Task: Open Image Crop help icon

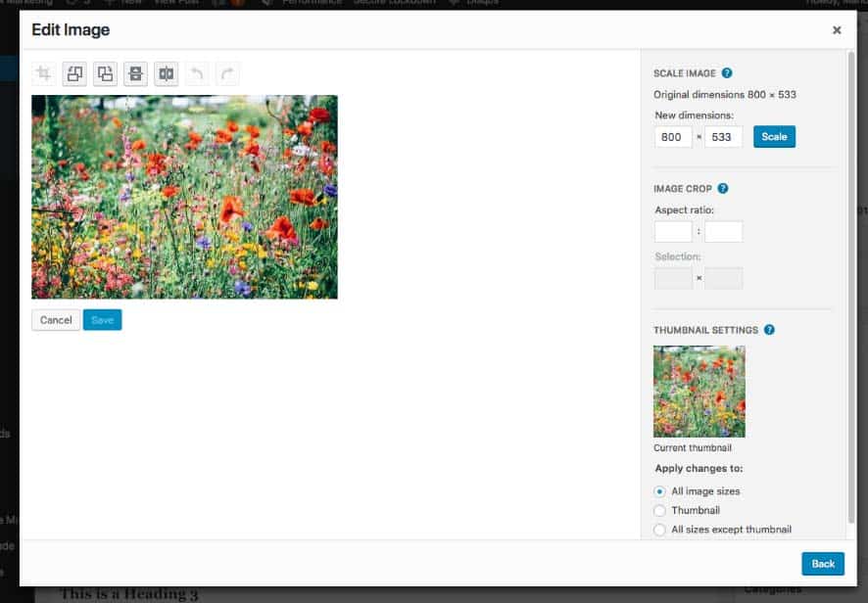Action: pyautogui.click(x=723, y=189)
